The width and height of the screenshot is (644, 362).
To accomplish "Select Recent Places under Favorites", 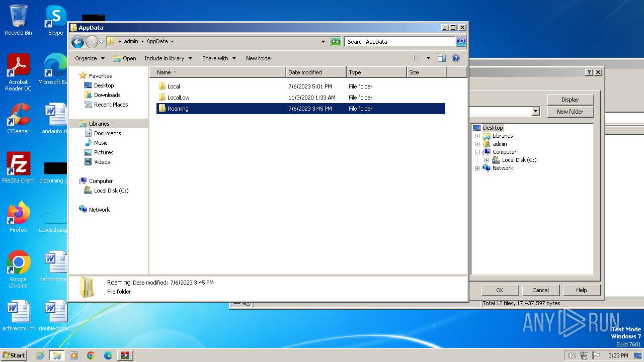I will pyautogui.click(x=111, y=105).
